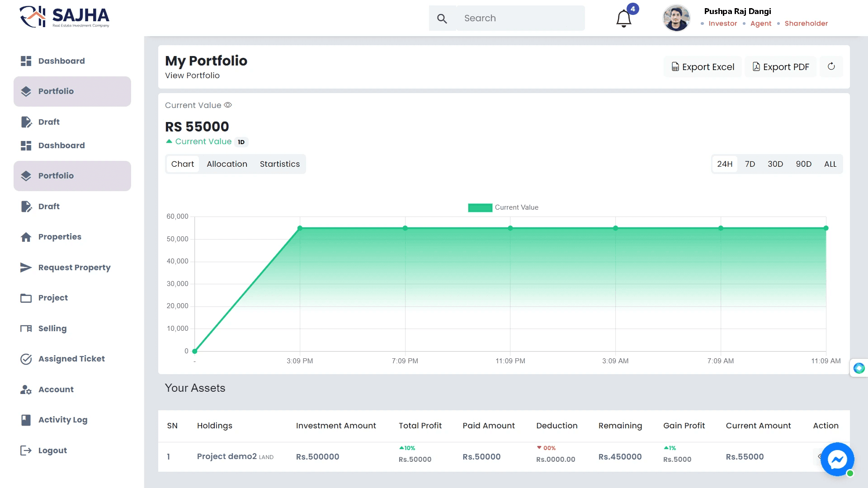Toggle Current Value visibility eye icon
The width and height of the screenshot is (868, 488).
228,105
